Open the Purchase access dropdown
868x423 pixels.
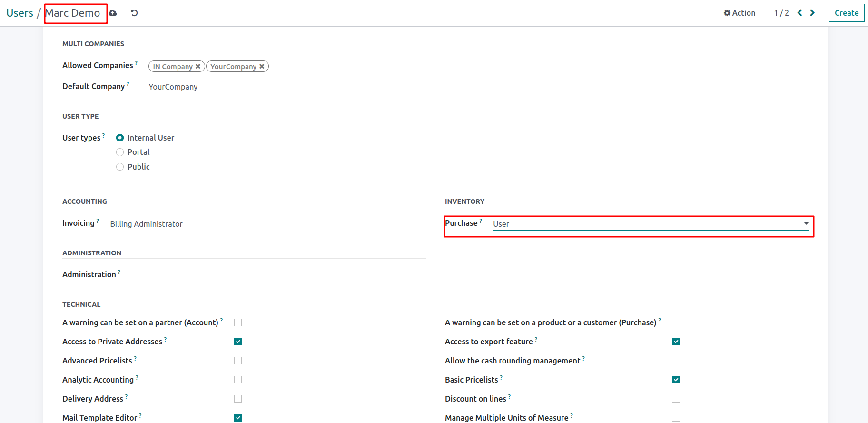click(650, 224)
